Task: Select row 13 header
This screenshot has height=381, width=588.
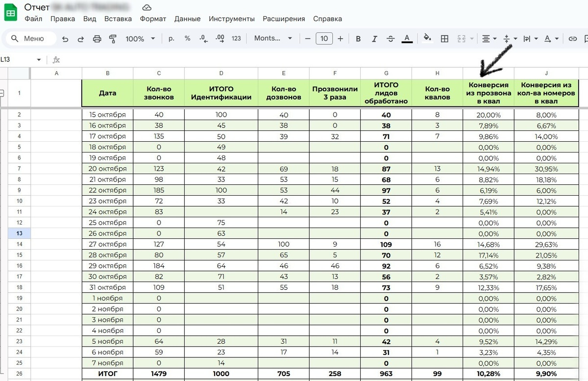Action: pyautogui.click(x=19, y=233)
